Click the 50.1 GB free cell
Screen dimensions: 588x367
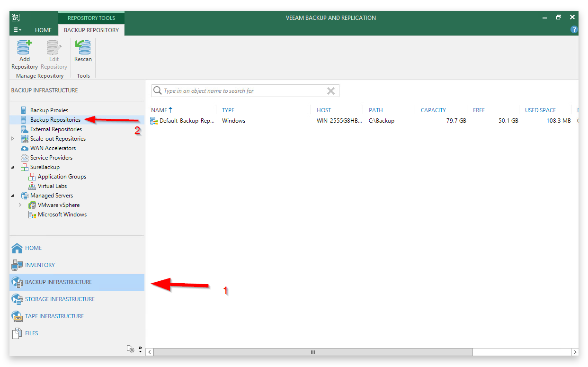pos(508,121)
